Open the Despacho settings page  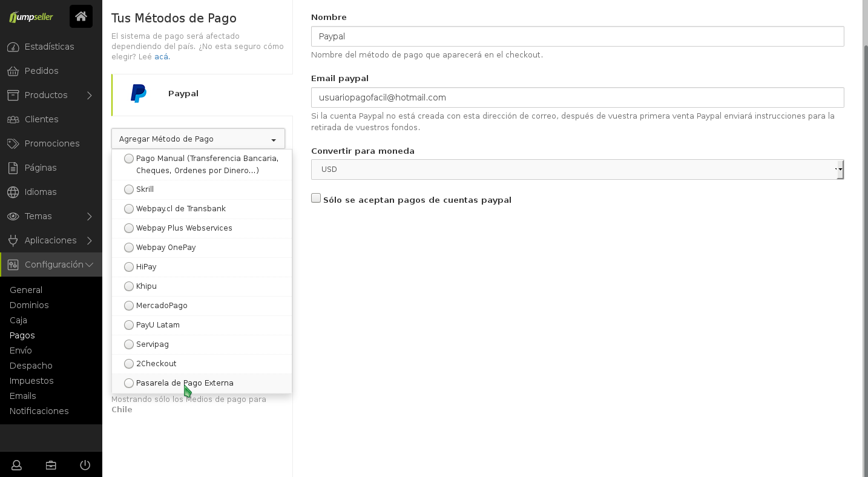tap(31, 366)
